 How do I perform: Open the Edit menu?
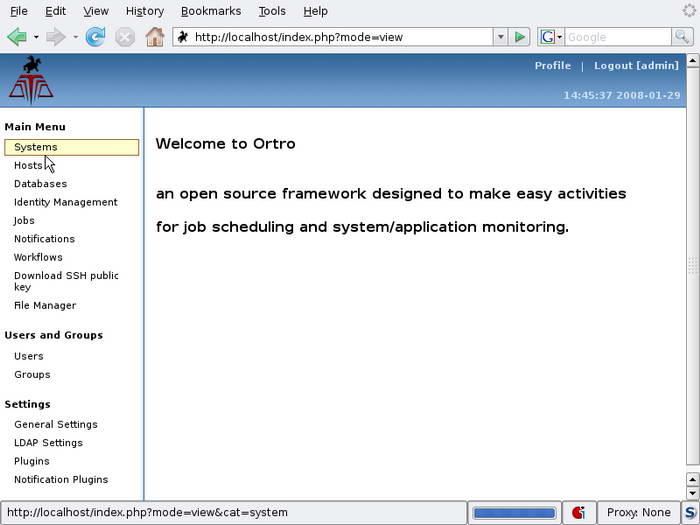[55, 11]
